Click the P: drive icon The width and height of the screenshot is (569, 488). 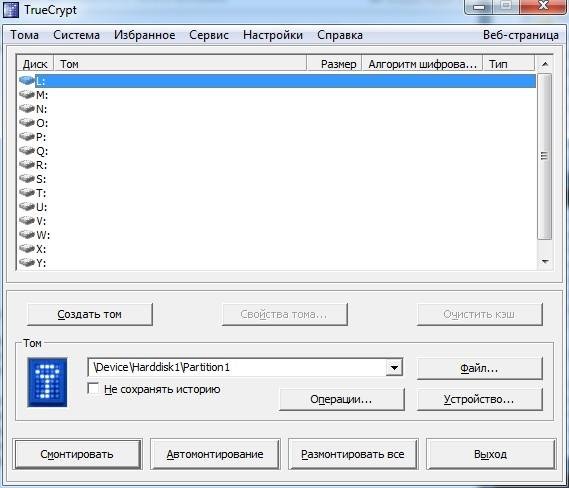[x=27, y=136]
